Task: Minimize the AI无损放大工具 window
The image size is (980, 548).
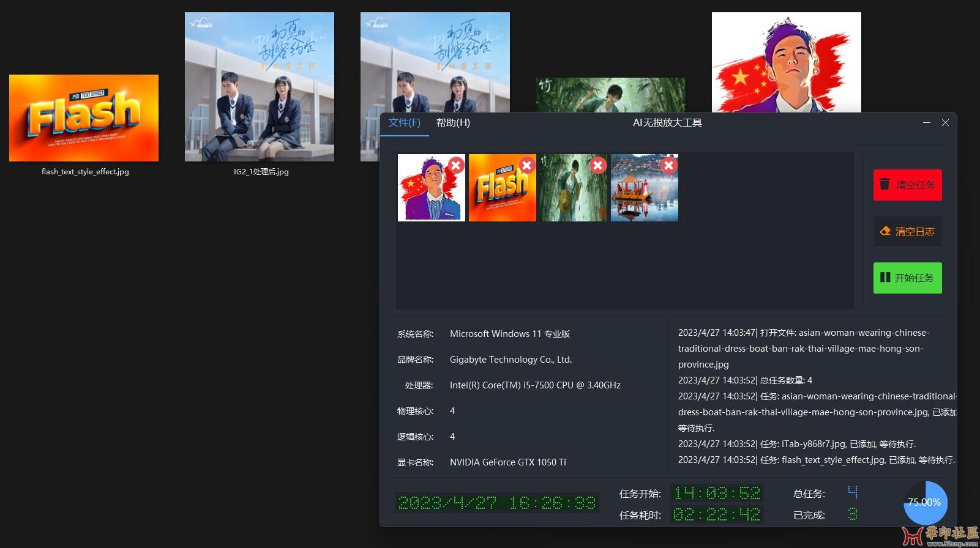Action: click(927, 123)
